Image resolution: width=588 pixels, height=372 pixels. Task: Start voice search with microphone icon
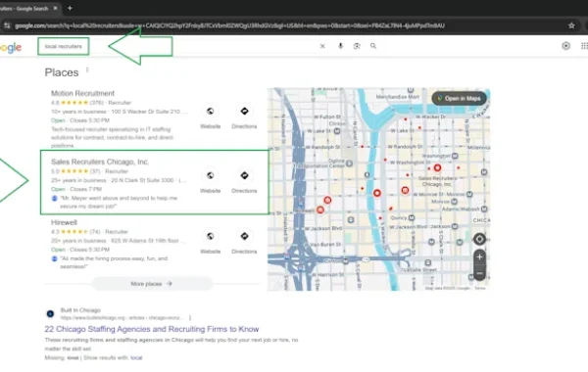[x=340, y=46]
